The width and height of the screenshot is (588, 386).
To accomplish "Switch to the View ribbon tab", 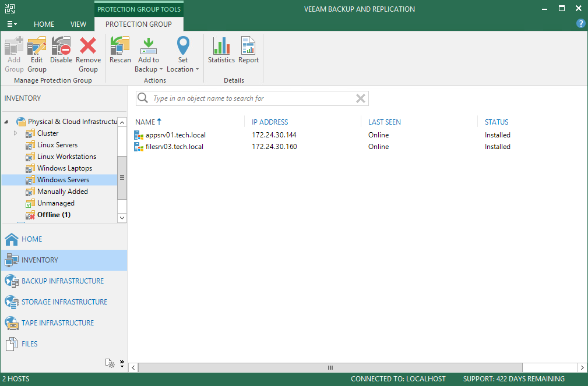I will click(78, 24).
